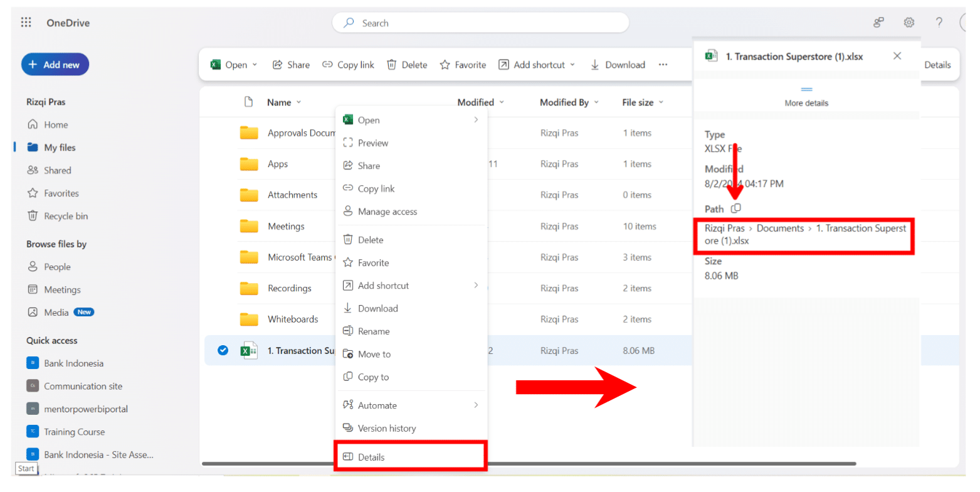Expand the Add shortcut toolbar dropdown
Viewport: 980px width, 492px height.
click(x=572, y=65)
